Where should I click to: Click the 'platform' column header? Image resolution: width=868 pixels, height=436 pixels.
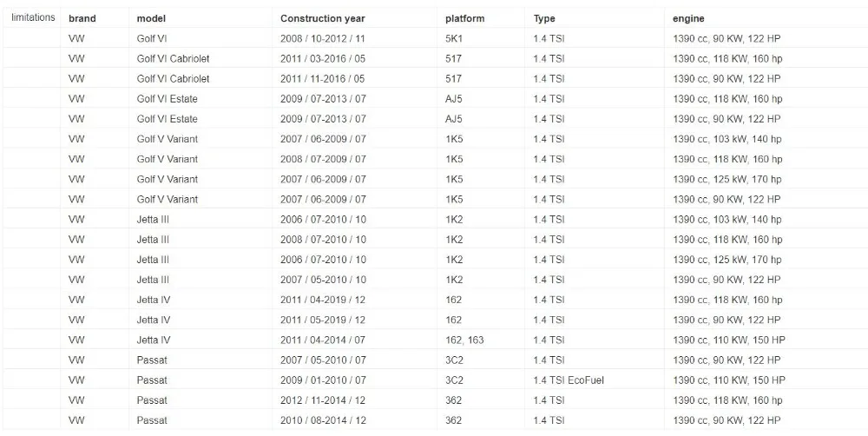tap(464, 18)
